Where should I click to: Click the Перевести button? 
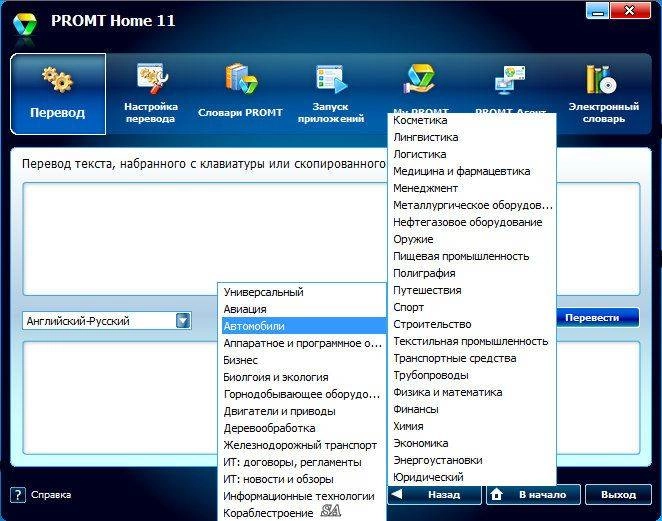(x=597, y=317)
